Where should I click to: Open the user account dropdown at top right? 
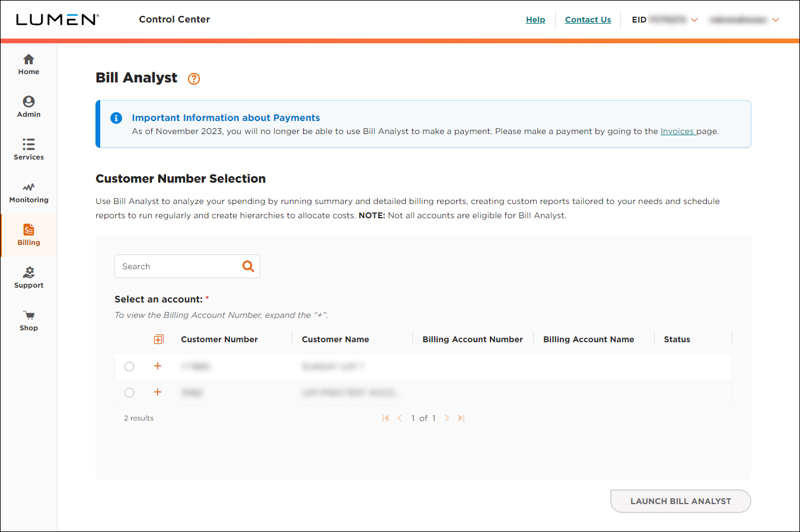click(744, 20)
